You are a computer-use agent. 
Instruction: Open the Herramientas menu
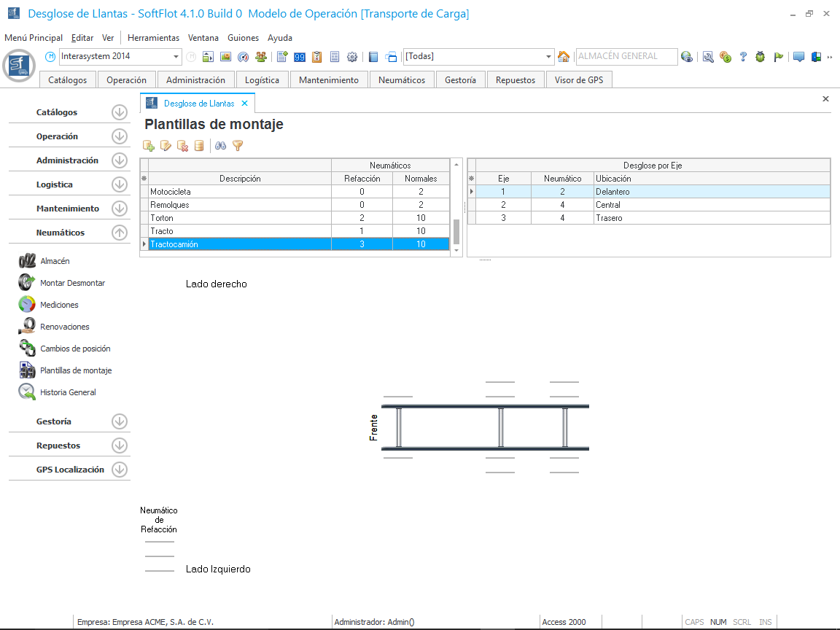pos(153,38)
